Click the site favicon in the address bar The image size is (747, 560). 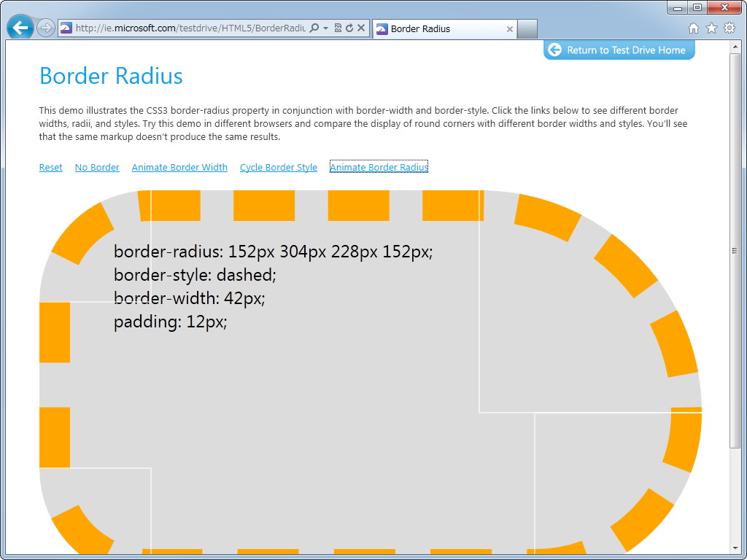click(66, 28)
